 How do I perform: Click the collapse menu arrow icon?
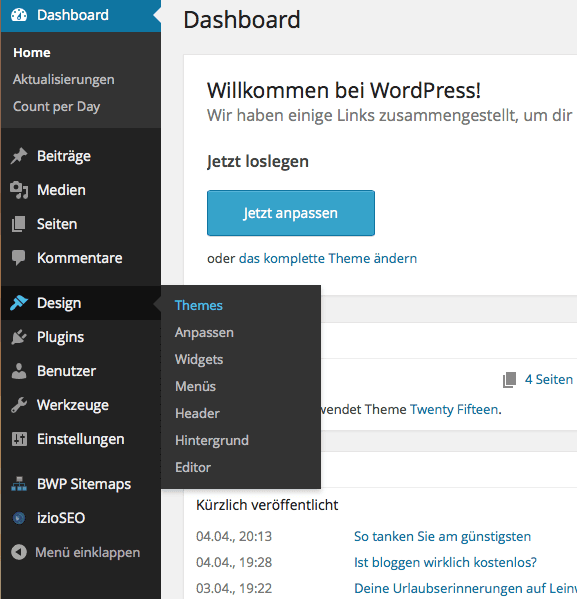(x=19, y=552)
